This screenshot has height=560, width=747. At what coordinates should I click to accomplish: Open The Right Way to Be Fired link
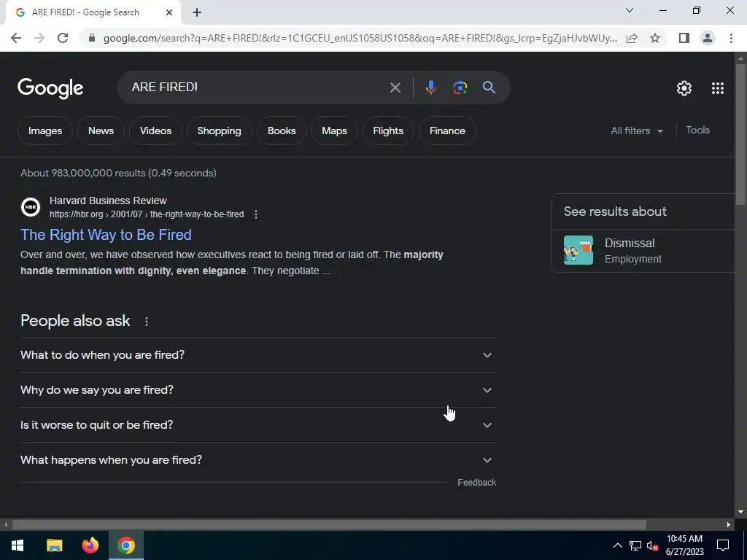[106, 235]
